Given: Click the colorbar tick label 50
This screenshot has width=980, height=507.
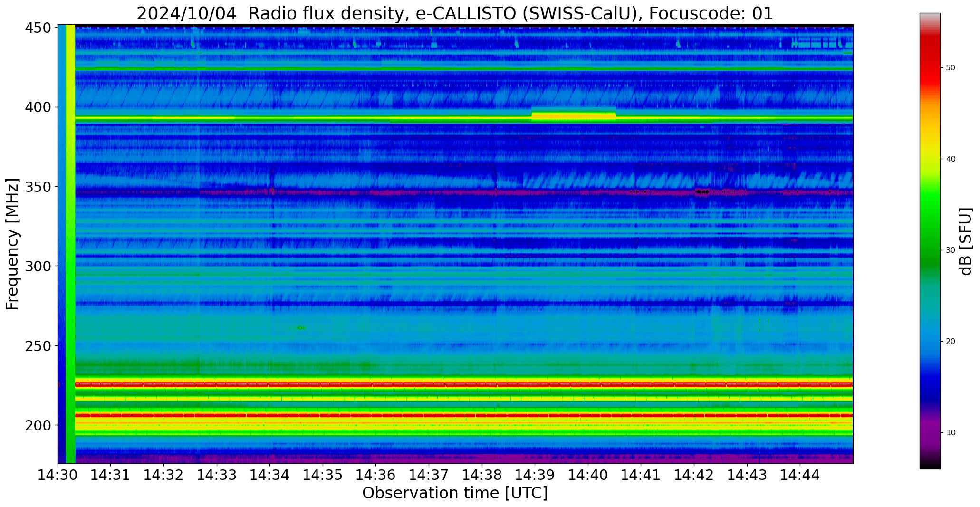Looking at the screenshot, I should click(951, 68).
